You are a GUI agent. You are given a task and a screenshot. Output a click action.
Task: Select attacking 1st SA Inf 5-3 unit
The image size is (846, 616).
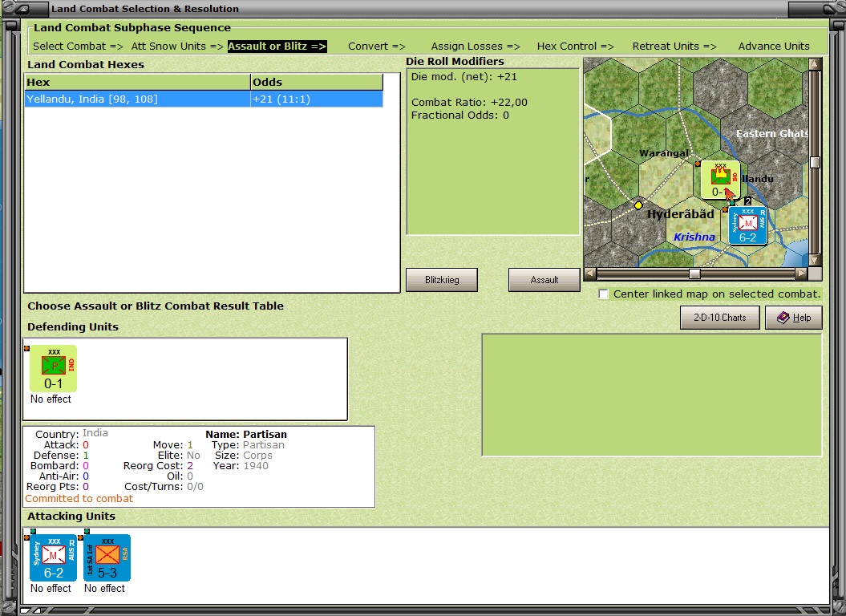click(x=107, y=557)
